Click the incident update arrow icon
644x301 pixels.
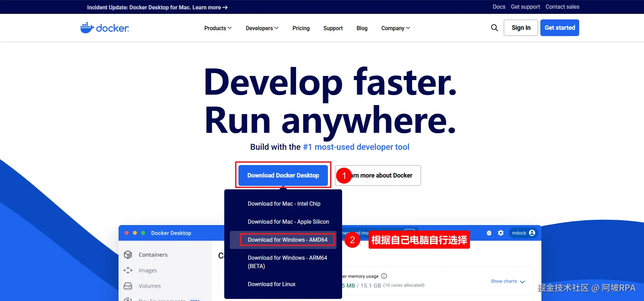point(225,7)
